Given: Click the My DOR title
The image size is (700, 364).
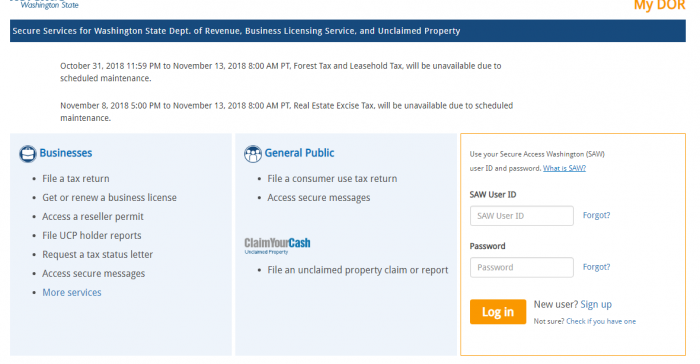Looking at the screenshot, I should [x=659, y=5].
